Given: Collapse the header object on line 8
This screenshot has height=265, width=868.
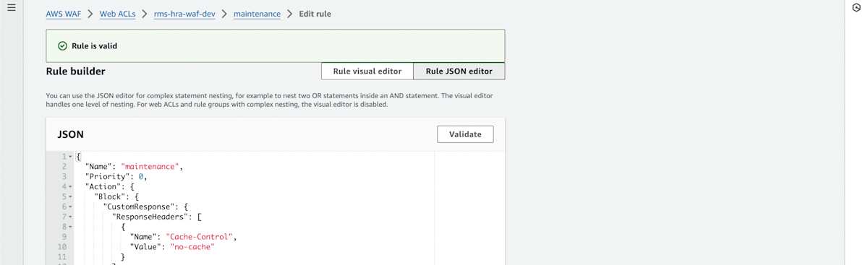Looking at the screenshot, I should point(70,227).
